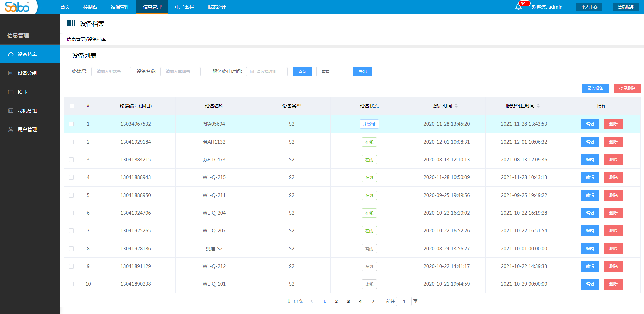This screenshot has height=314, width=644.
Task: Select the checkbox for row WL-Q-101
Action: point(71,284)
